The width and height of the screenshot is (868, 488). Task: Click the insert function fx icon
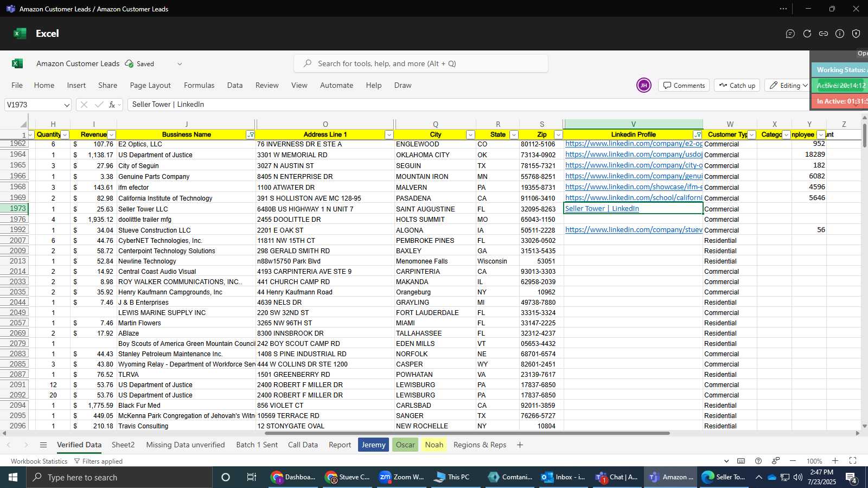[112, 105]
